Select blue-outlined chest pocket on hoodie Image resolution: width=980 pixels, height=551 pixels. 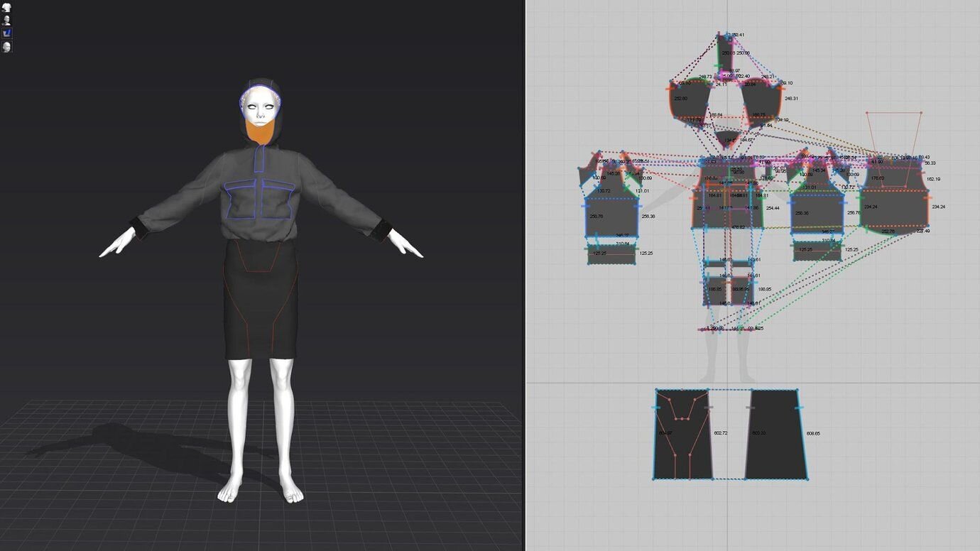241,201
